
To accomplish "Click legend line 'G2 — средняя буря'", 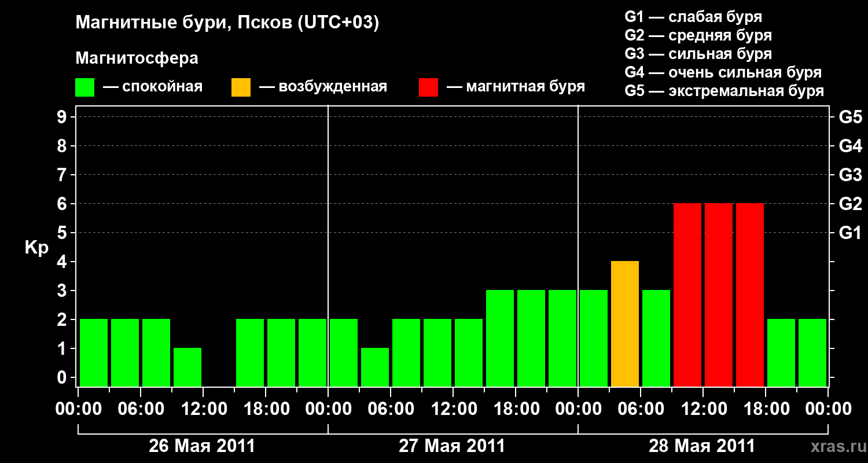I will [698, 35].
